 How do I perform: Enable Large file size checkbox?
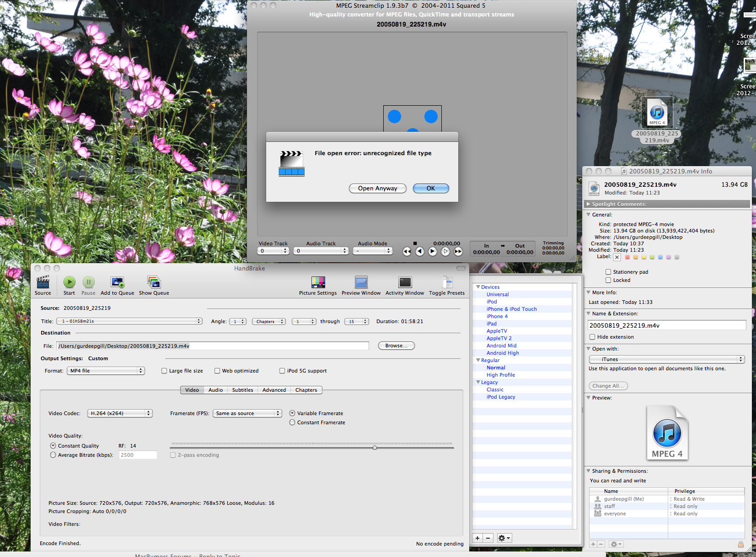(164, 371)
